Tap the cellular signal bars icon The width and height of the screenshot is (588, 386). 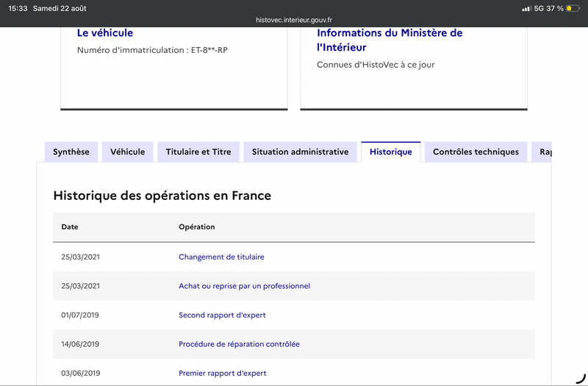click(527, 8)
